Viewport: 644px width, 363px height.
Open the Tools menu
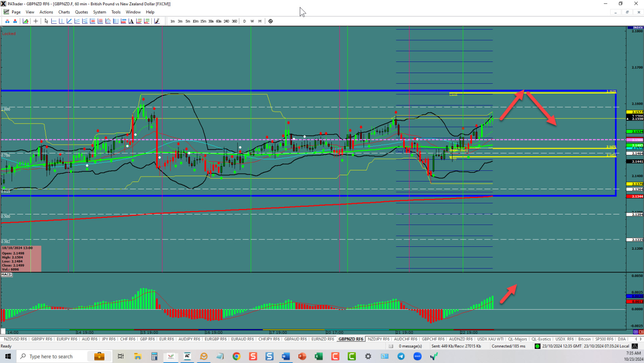point(116,12)
